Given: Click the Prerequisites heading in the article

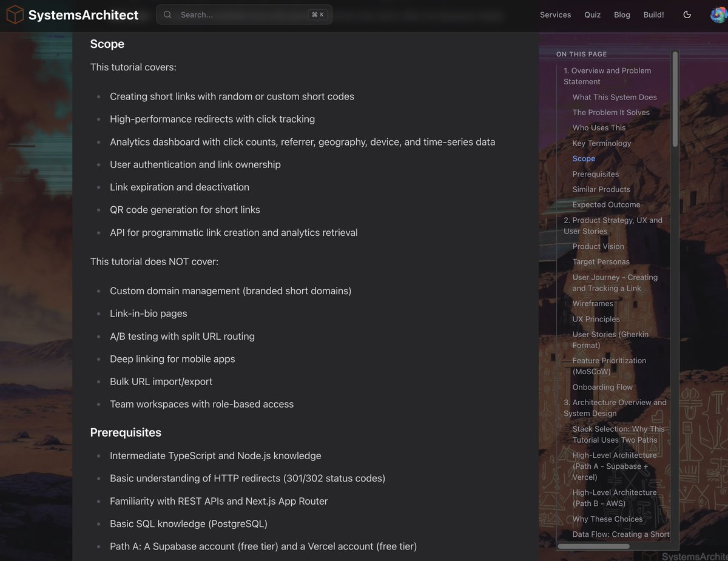Looking at the screenshot, I should point(126,432).
